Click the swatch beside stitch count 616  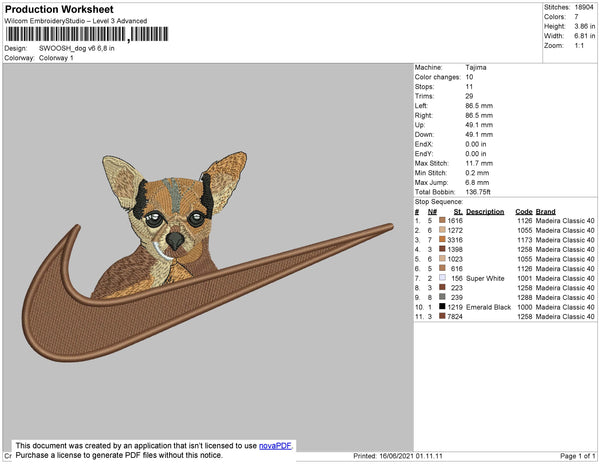tap(442, 268)
